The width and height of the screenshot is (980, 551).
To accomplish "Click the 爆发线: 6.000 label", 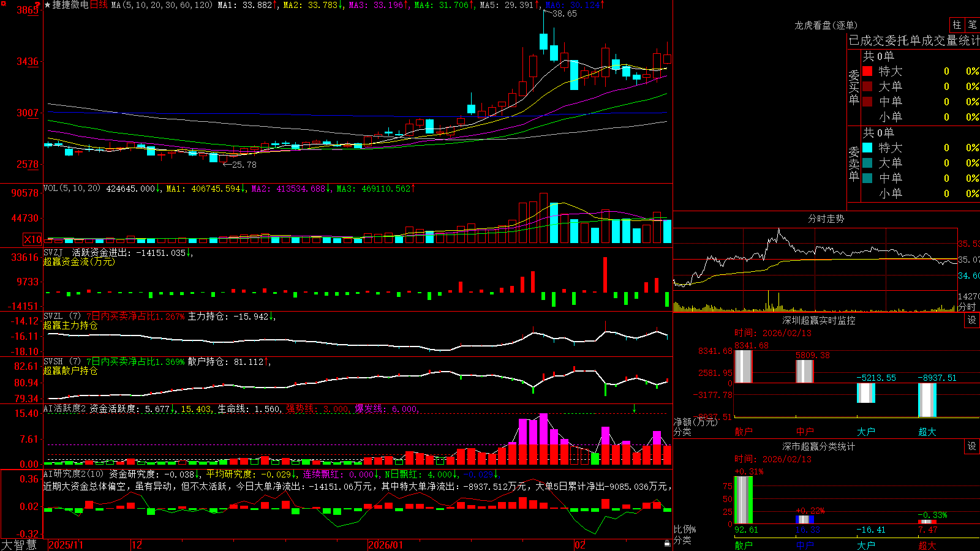I will 386,409.
